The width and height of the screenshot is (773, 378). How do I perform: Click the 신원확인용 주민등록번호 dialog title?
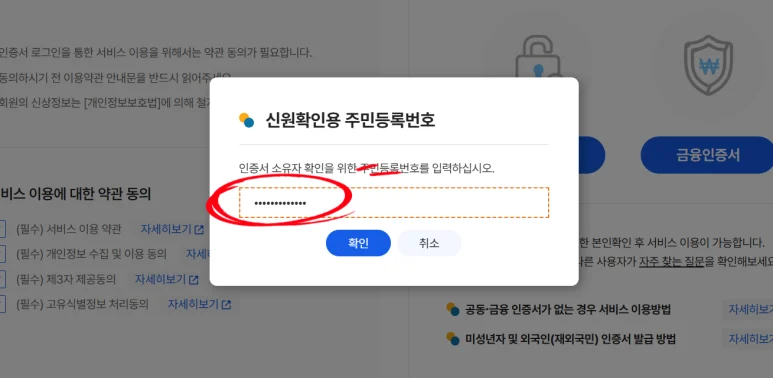351,120
